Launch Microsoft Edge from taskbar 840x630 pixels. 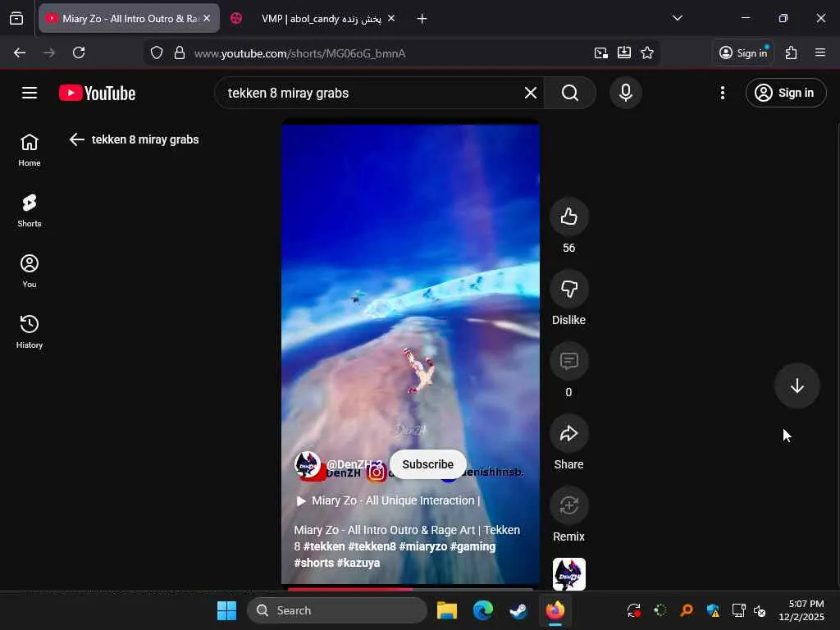(x=482, y=610)
